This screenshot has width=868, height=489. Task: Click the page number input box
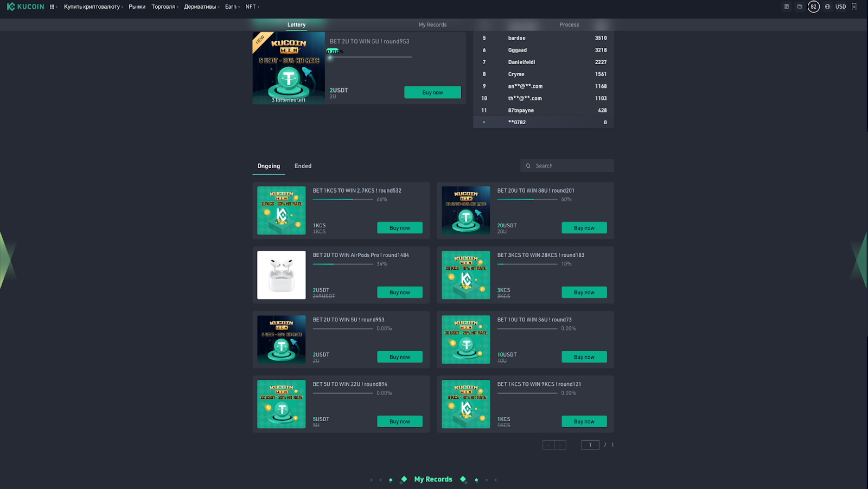coord(590,445)
